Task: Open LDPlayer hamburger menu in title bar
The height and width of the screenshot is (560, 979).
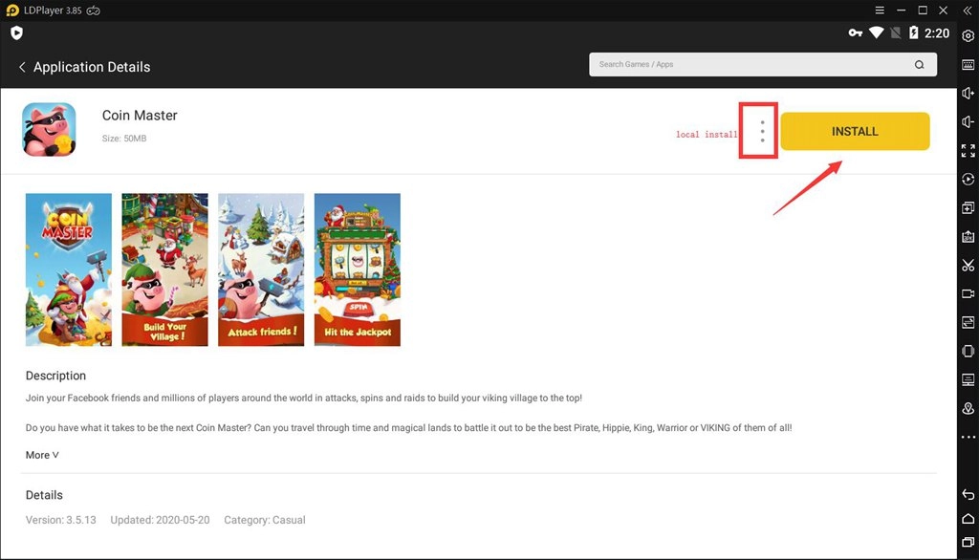Action: click(880, 10)
